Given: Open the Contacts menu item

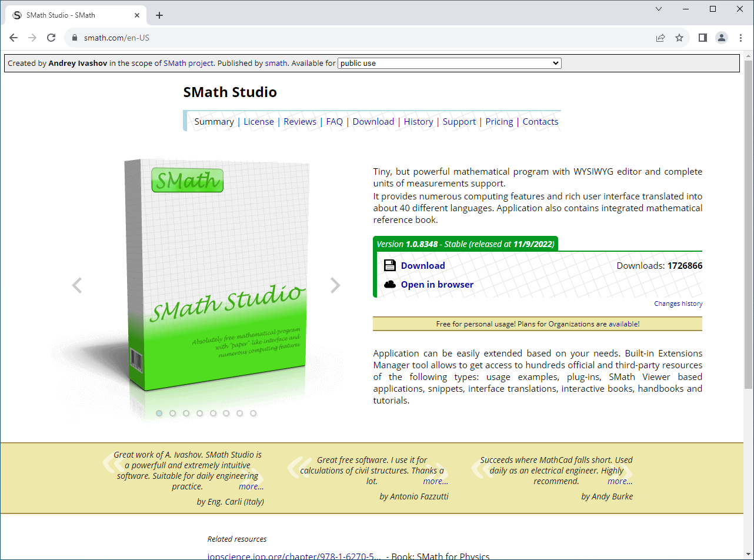Looking at the screenshot, I should coord(541,122).
